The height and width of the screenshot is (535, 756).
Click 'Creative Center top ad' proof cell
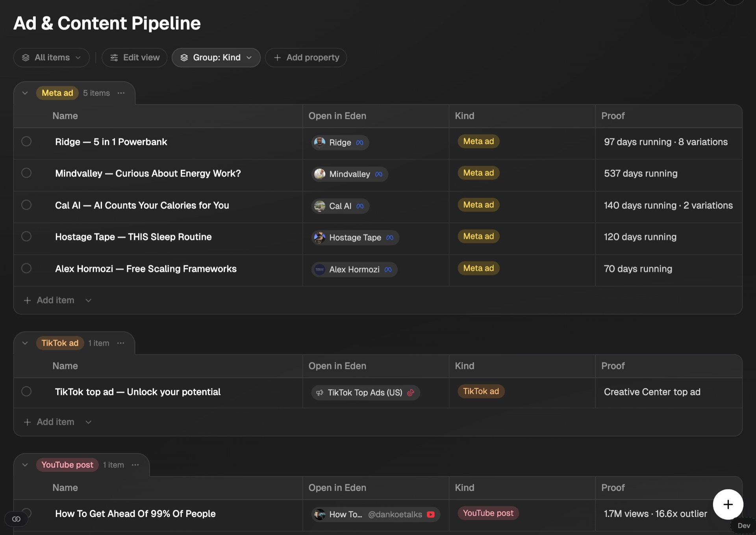pos(652,392)
